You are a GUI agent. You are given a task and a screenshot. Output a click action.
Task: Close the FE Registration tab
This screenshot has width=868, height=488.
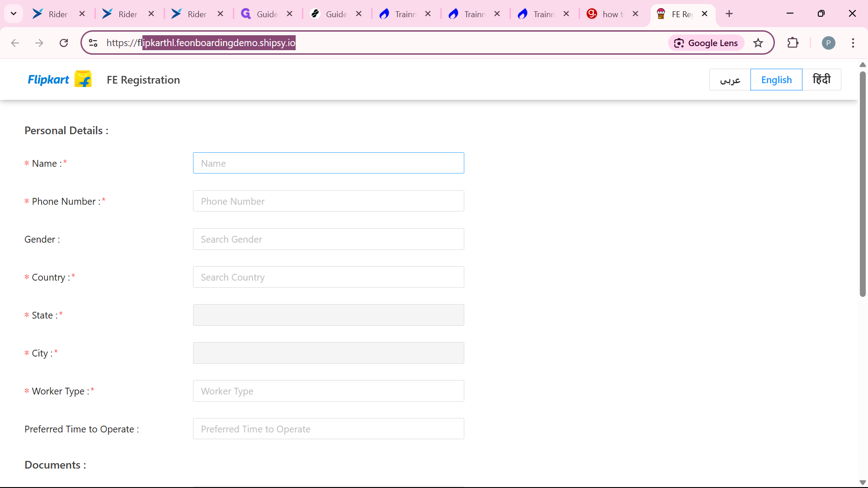(704, 14)
